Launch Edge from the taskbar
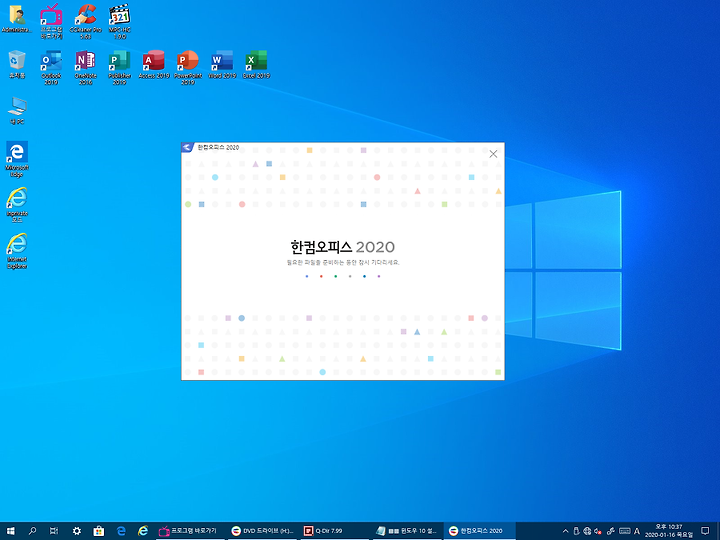The width and height of the screenshot is (720, 540). point(121,531)
